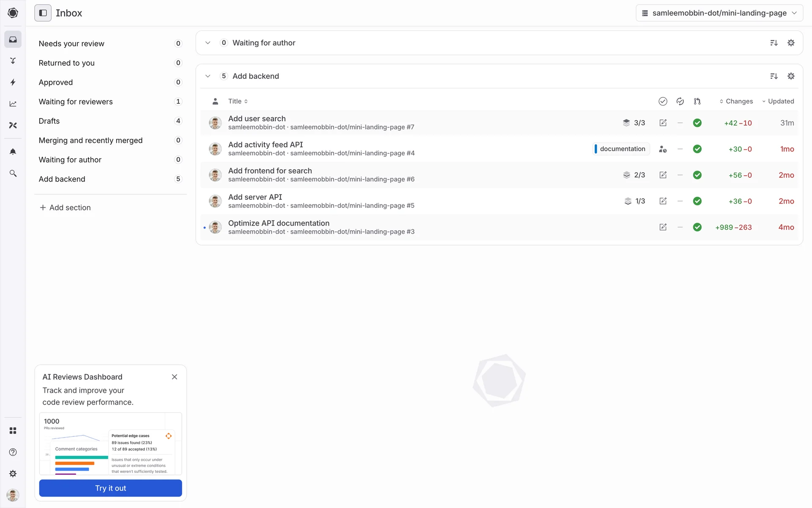Screen dimensions: 812x508
Task: Toggle the sidebar panel button
Action: click(43, 13)
